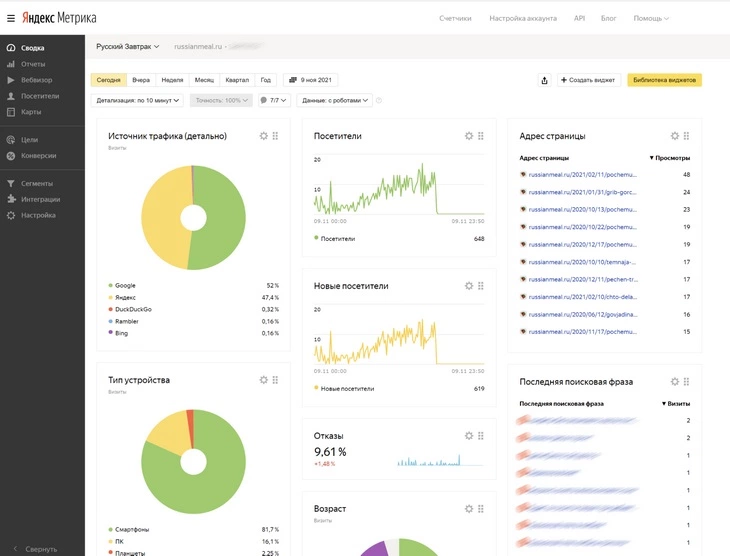Open settings gear of Возраст widget

point(469,509)
